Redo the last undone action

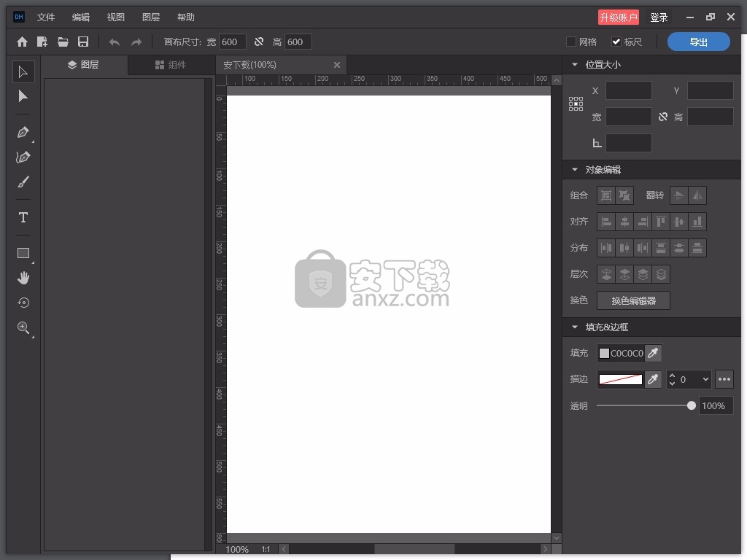[136, 42]
